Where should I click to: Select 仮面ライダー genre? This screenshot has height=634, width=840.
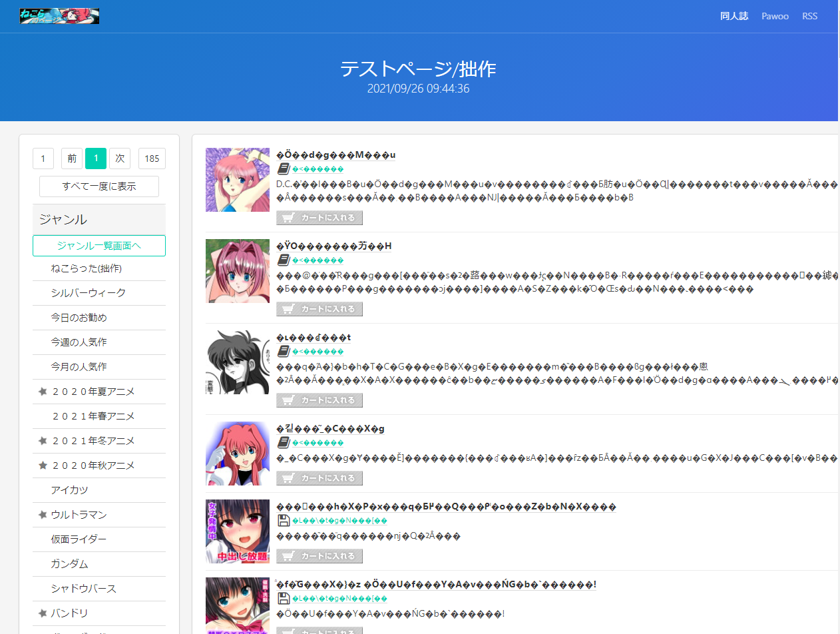pos(99,539)
